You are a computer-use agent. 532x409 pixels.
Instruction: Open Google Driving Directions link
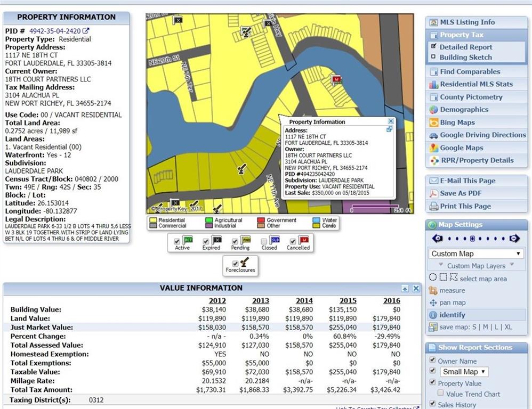pyautogui.click(x=482, y=135)
